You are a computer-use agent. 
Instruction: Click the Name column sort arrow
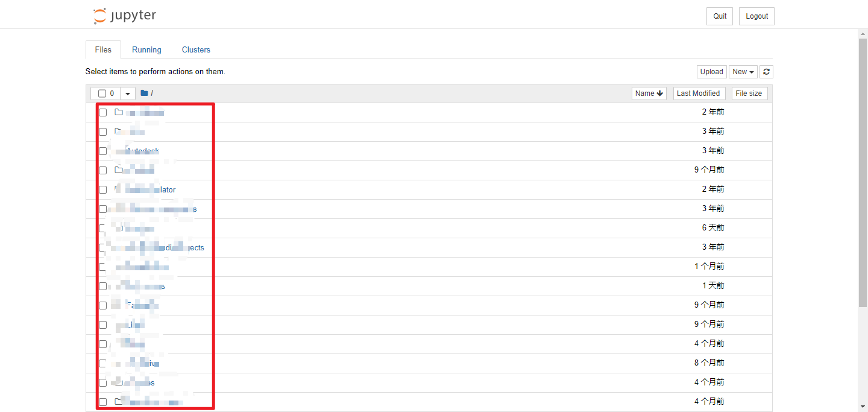[x=660, y=93]
